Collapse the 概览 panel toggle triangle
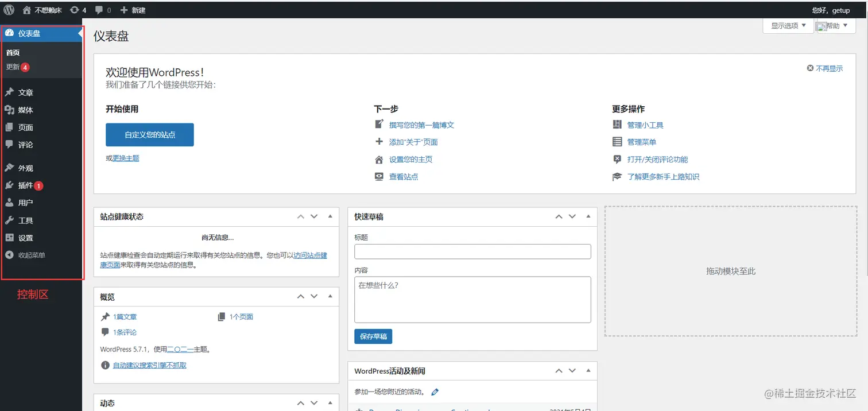The image size is (868, 411). pyautogui.click(x=330, y=296)
